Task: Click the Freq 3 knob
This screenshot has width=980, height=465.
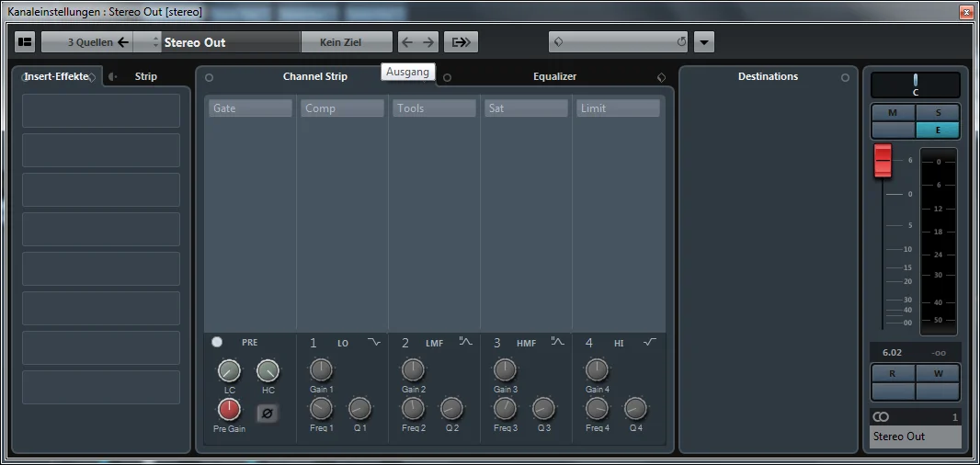Action: tap(505, 409)
